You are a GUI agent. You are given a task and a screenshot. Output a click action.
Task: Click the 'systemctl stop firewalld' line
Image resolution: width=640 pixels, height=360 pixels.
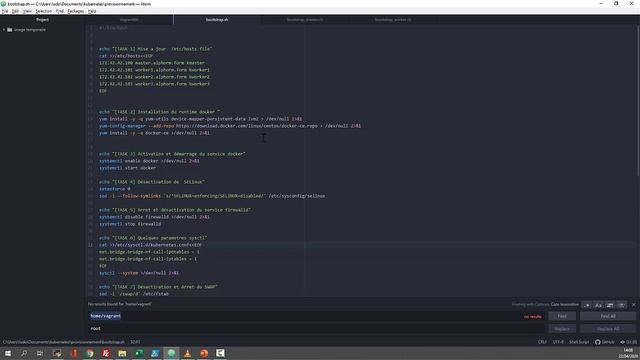coord(130,224)
